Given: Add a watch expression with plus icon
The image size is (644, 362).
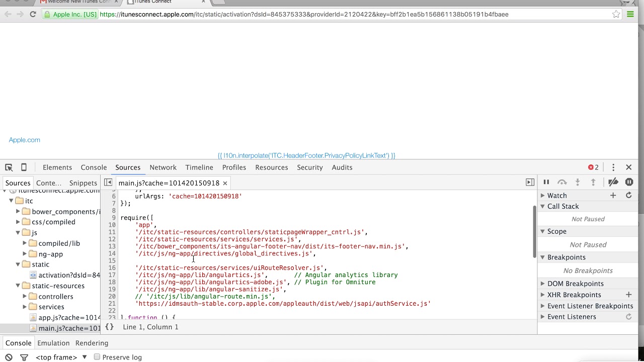Looking at the screenshot, I should 613,195.
